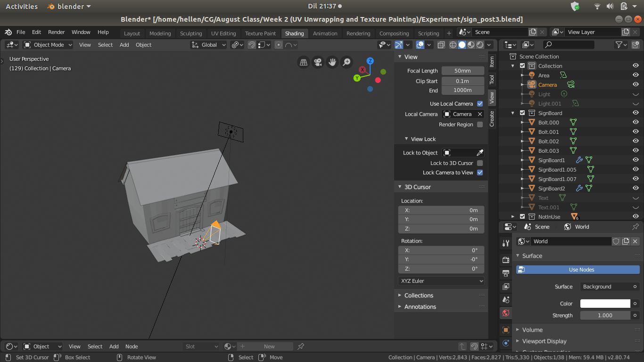Click the World Color swatch
The image size is (644, 362).
tap(605, 304)
